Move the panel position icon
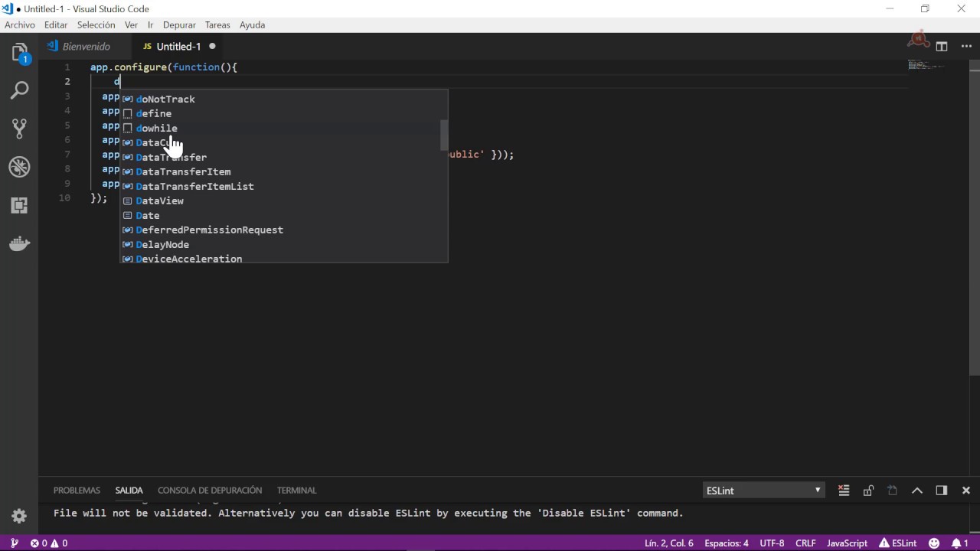 click(x=942, y=491)
